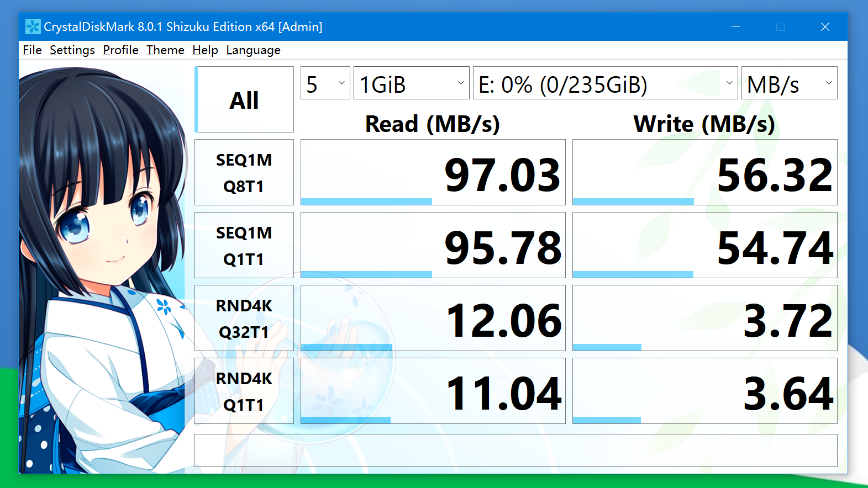The image size is (868, 488).
Task: Run the SEQ1M Q1T1 test
Action: click(244, 245)
